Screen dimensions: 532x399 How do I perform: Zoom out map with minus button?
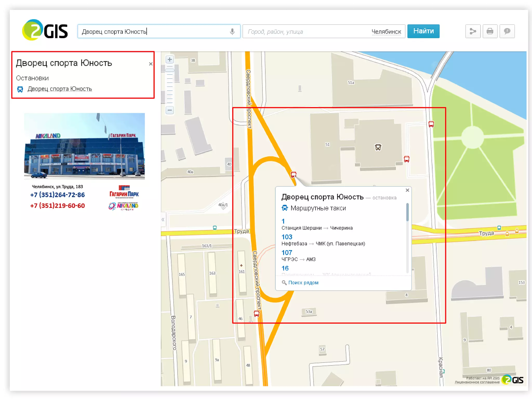point(170,110)
